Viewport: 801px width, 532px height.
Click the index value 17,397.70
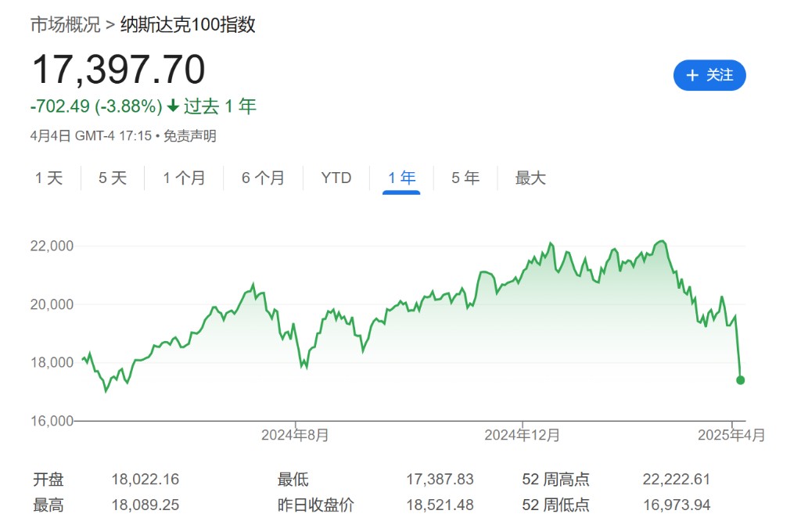point(119,70)
